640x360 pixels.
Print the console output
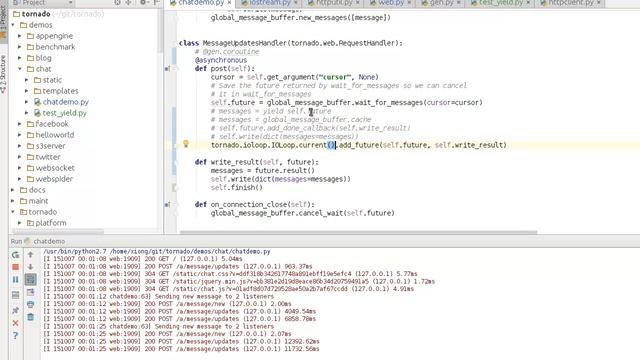point(31,304)
